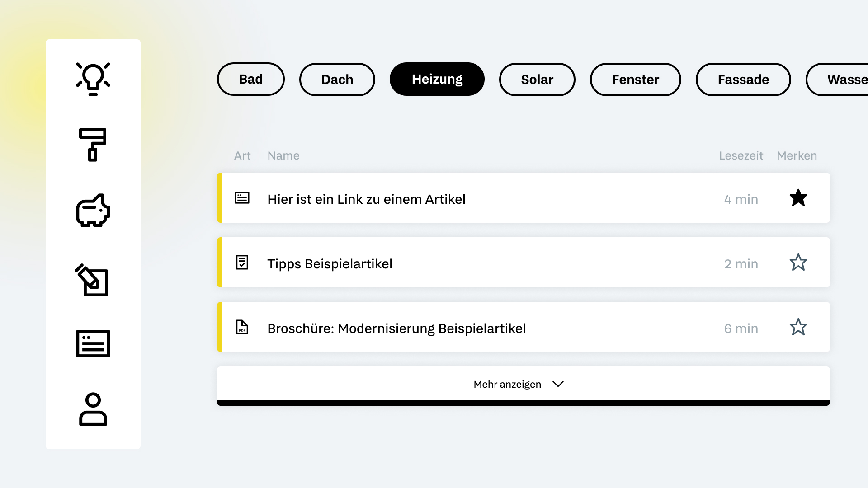Image resolution: width=868 pixels, height=488 pixels.
Task: Select the Heizung category filter
Action: click(437, 79)
